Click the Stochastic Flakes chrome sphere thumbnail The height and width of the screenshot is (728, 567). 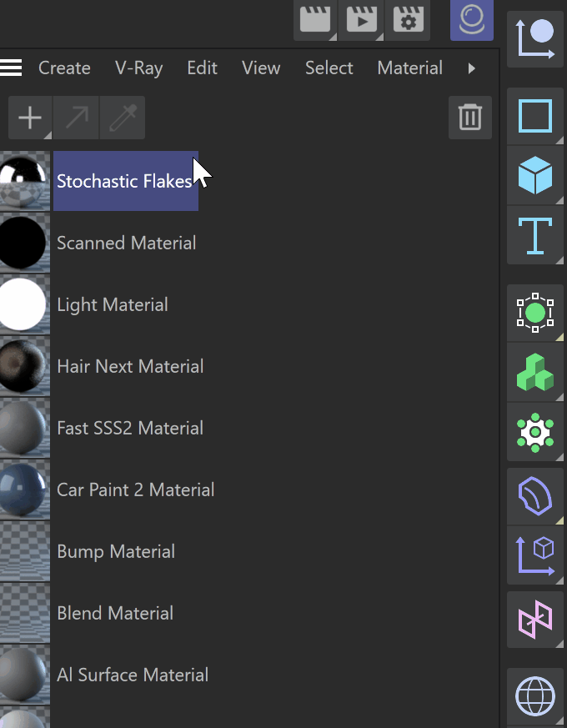(x=24, y=181)
